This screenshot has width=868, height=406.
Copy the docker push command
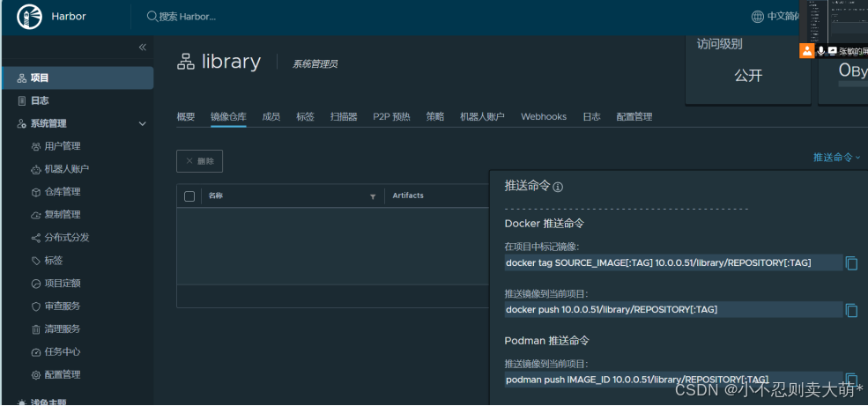851,310
